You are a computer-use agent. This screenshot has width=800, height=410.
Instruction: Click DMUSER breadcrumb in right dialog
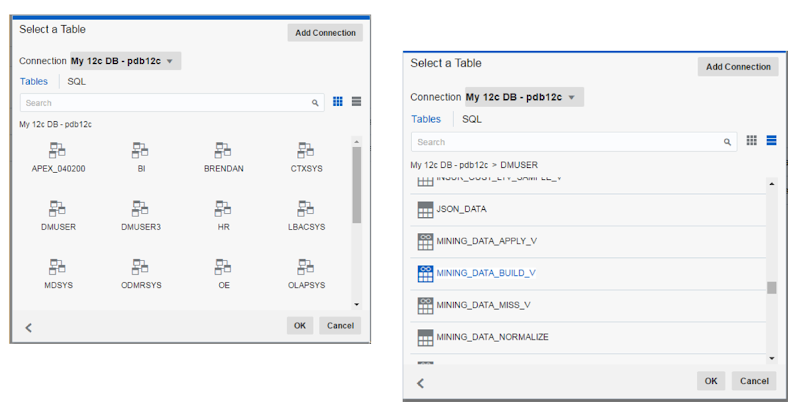(x=519, y=165)
